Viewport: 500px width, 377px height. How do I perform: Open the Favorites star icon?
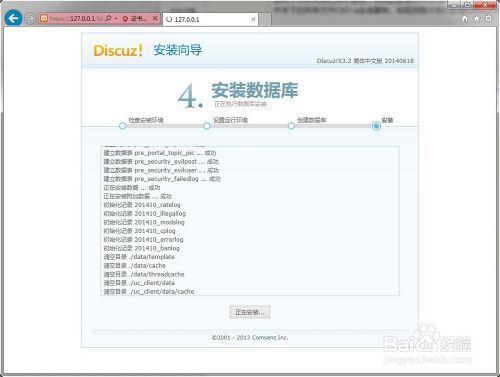coord(477,19)
